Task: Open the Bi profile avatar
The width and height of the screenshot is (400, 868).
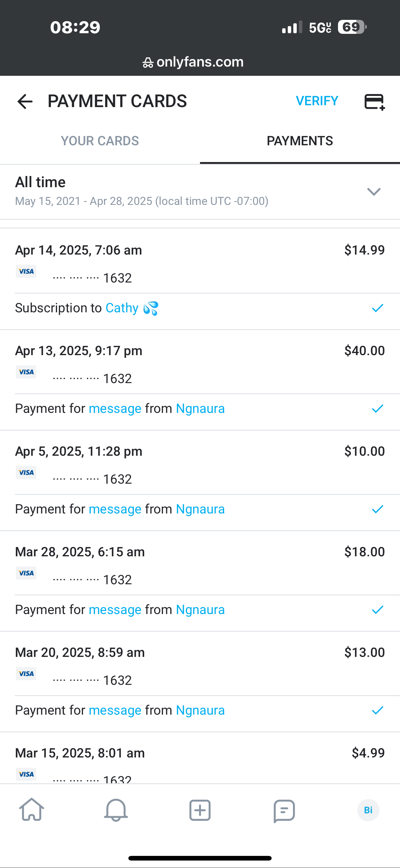Action: pyautogui.click(x=368, y=810)
